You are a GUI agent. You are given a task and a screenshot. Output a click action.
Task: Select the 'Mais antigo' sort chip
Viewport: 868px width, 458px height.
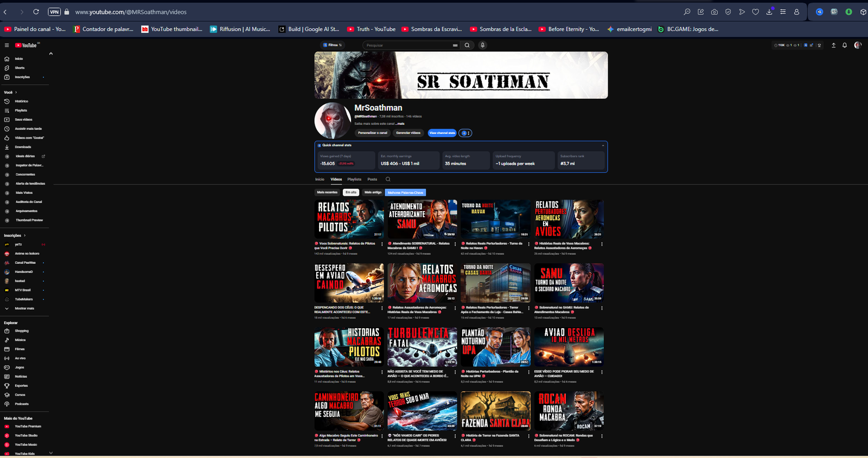tap(373, 192)
